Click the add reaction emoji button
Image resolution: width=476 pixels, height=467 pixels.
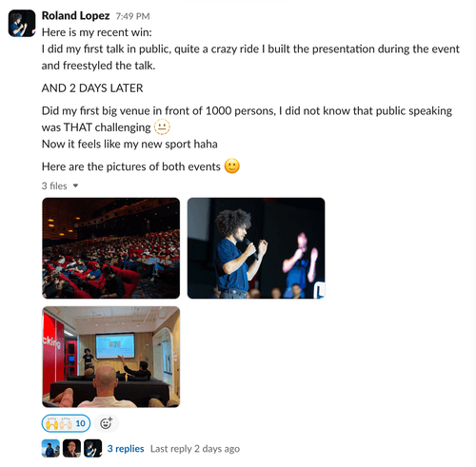(106, 423)
